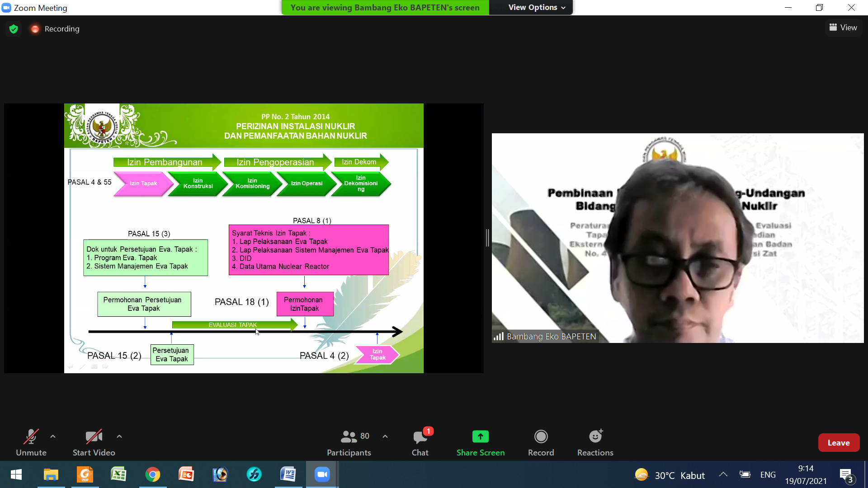
Task: Click the green encryption shield icon
Action: pos(14,29)
